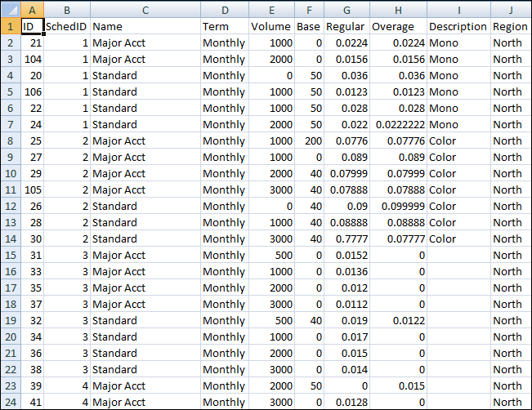This screenshot has width=532, height=410.
Task: Select cell containing 0.0222222
Action: tap(398, 124)
